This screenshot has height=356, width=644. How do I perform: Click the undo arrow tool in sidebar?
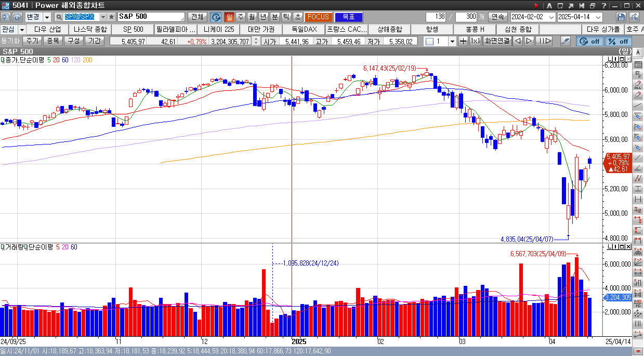click(638, 74)
